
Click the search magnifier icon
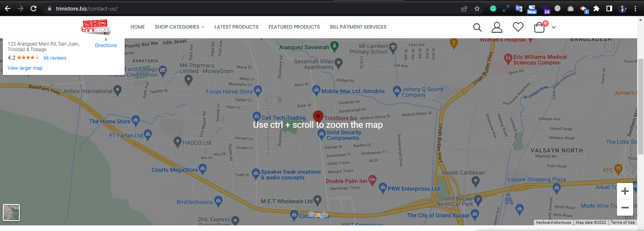pyautogui.click(x=477, y=27)
